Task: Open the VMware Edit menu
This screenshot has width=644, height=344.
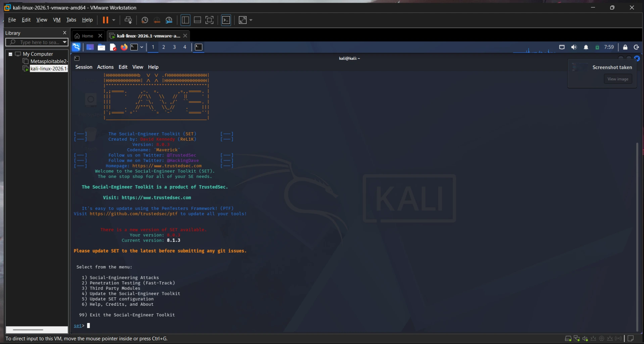Action: click(26, 20)
